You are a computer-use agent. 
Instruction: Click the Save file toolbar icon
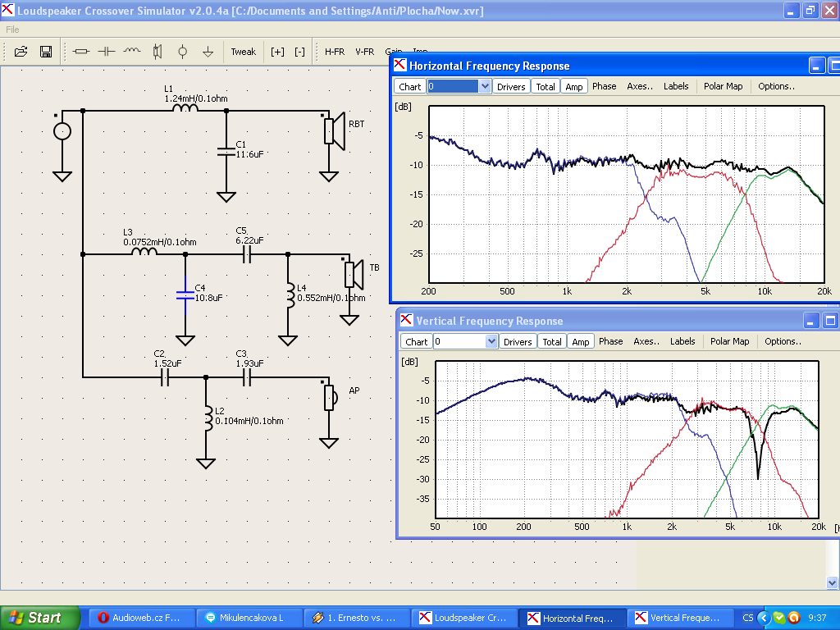[46, 52]
